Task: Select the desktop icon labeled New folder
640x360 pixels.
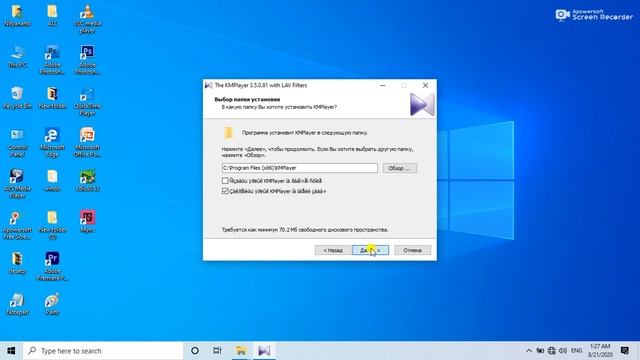Action: coord(52,98)
